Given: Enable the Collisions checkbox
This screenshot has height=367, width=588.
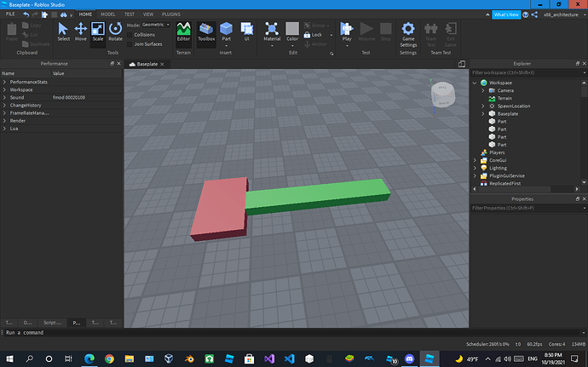Looking at the screenshot, I should pos(130,35).
